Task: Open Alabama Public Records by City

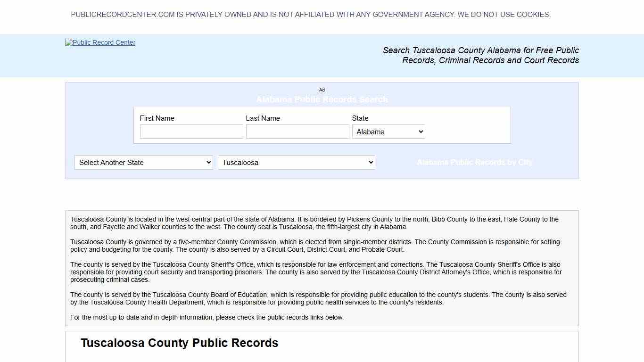Action: (x=475, y=162)
